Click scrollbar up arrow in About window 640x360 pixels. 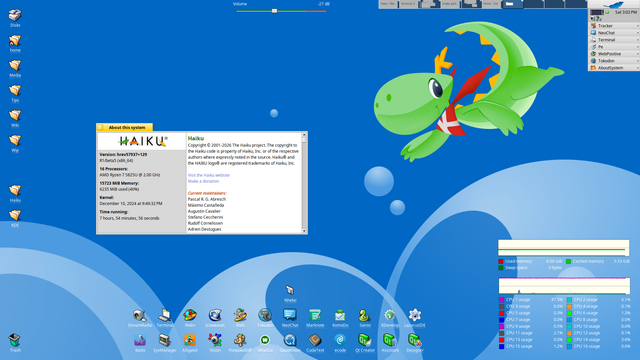click(304, 135)
